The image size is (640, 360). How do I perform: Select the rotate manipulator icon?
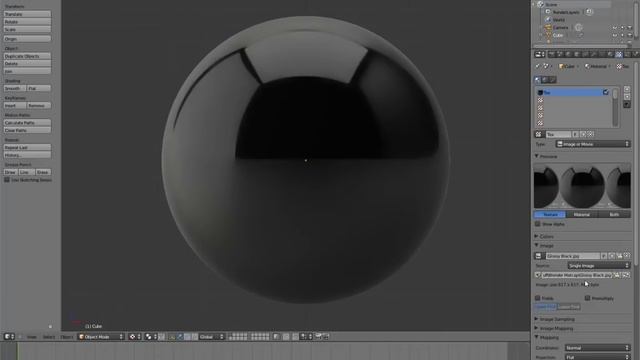pyautogui.click(x=187, y=337)
